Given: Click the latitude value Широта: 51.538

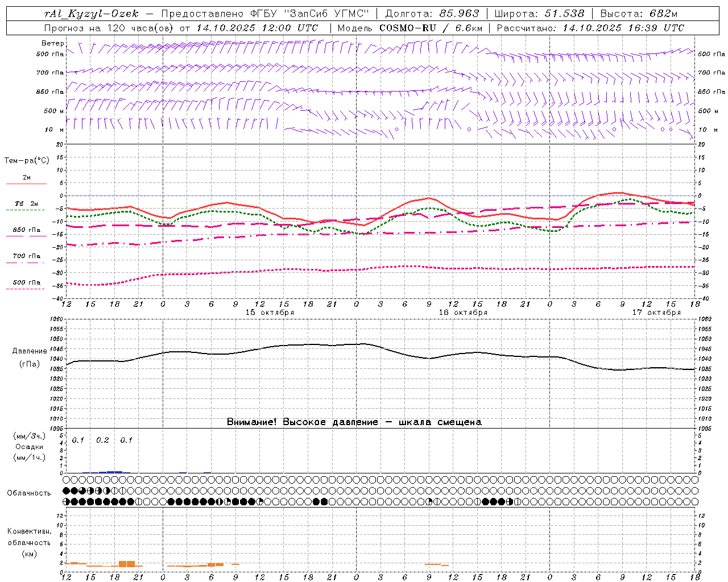Looking at the screenshot, I should [539, 14].
